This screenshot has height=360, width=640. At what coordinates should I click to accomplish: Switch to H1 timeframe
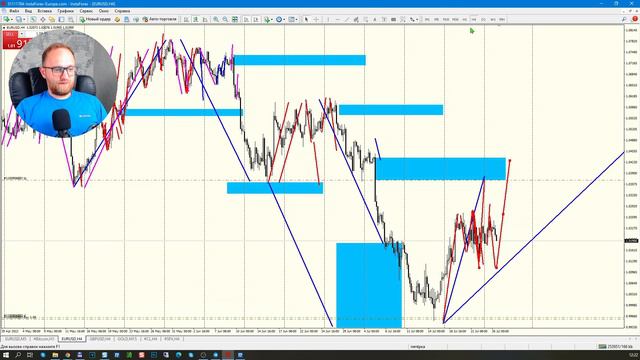click(464, 19)
